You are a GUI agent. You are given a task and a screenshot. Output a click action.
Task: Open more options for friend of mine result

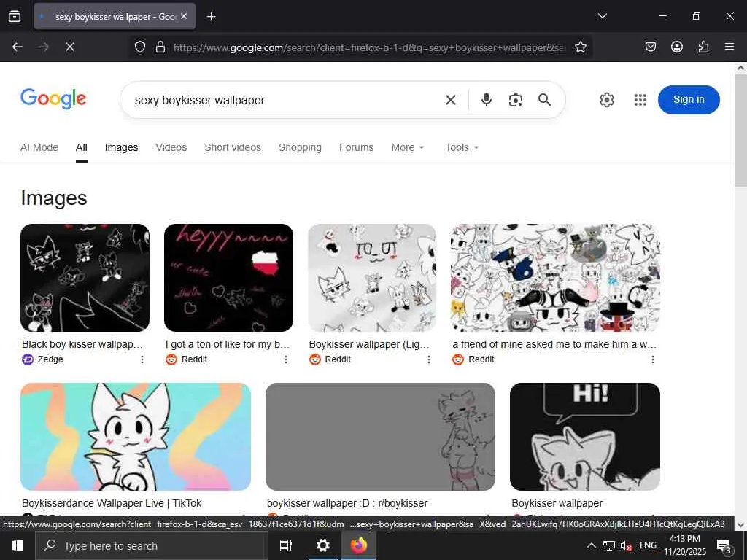(x=653, y=359)
